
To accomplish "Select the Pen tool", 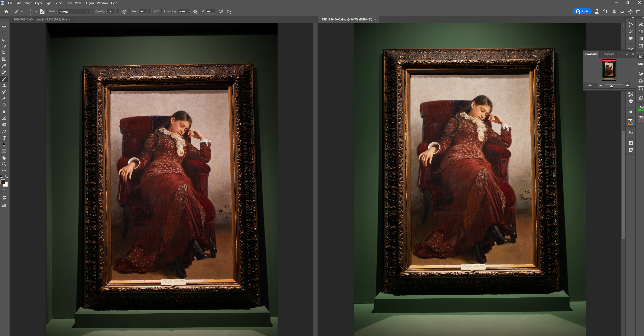I will (4, 132).
